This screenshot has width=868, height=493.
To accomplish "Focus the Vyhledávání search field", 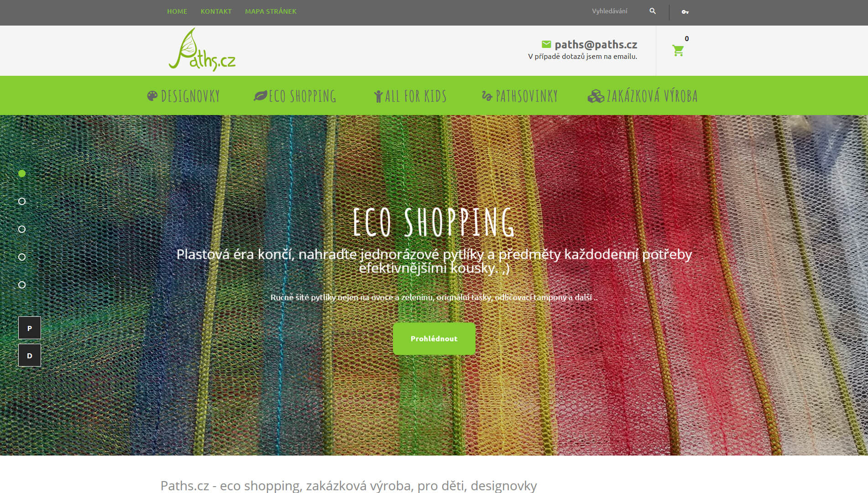I will pyautogui.click(x=616, y=11).
